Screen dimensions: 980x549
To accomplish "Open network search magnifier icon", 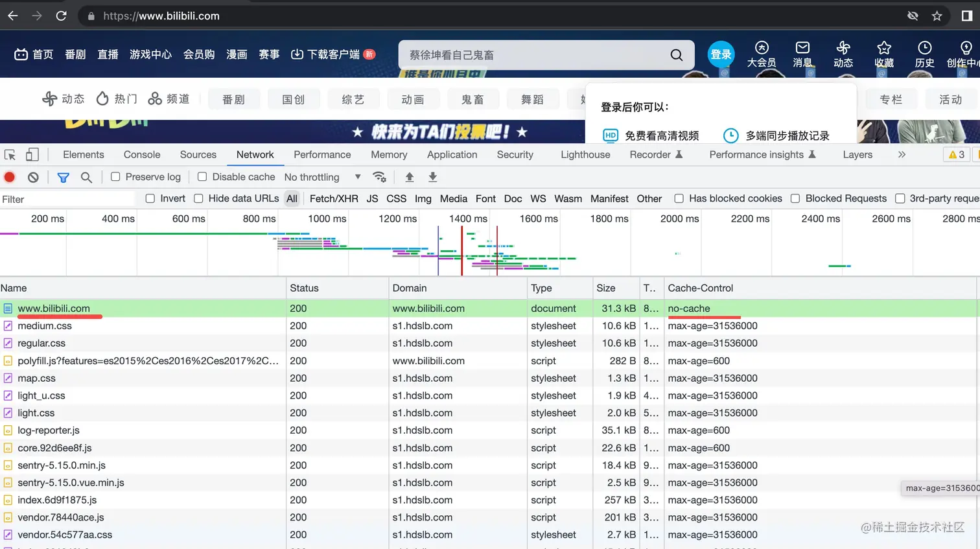I will pyautogui.click(x=86, y=177).
